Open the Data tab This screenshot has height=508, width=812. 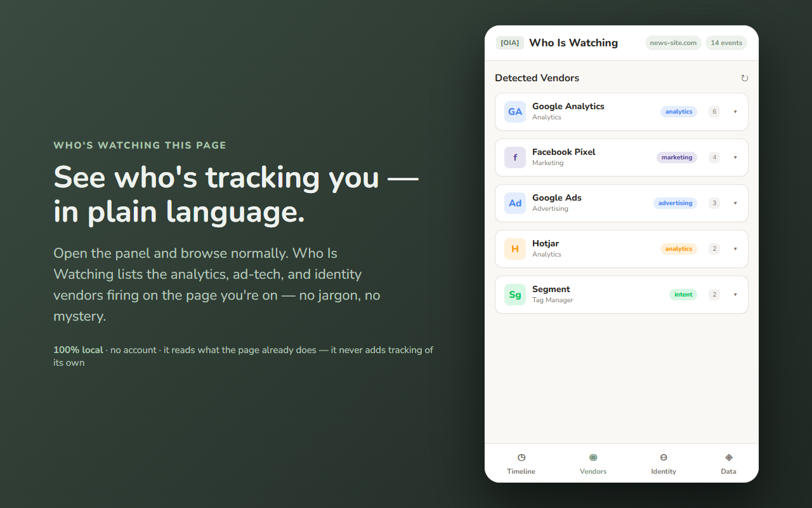tap(728, 464)
